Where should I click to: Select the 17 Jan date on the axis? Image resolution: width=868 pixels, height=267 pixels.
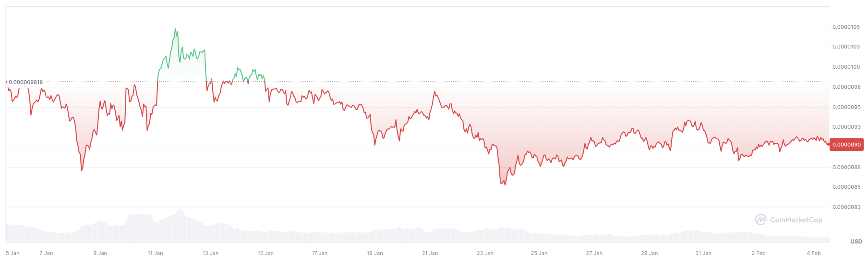(x=319, y=253)
